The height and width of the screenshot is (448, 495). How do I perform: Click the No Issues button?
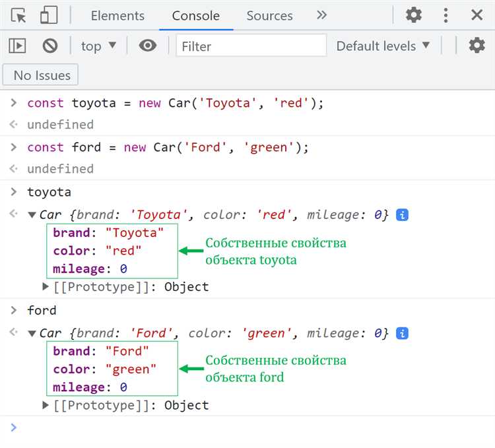(40, 75)
